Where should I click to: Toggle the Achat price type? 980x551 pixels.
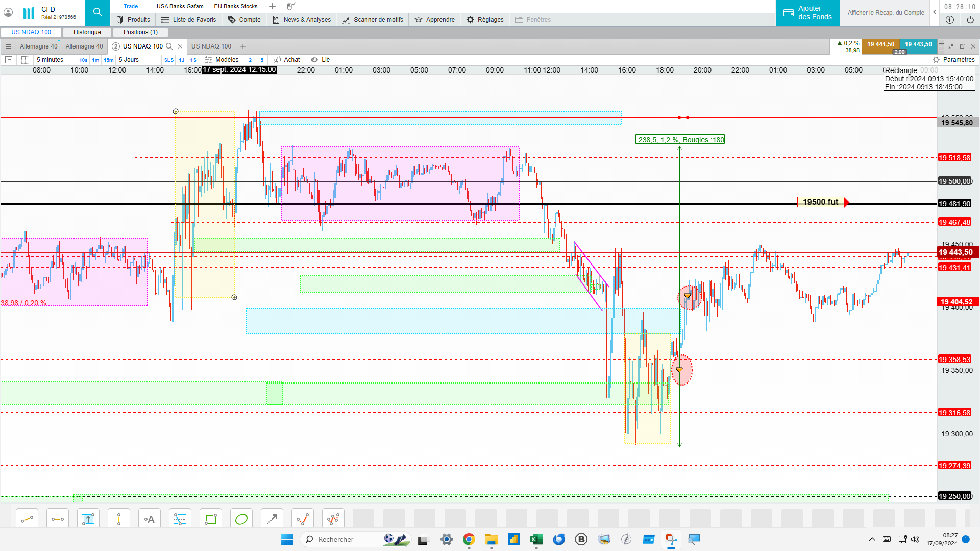tap(287, 60)
